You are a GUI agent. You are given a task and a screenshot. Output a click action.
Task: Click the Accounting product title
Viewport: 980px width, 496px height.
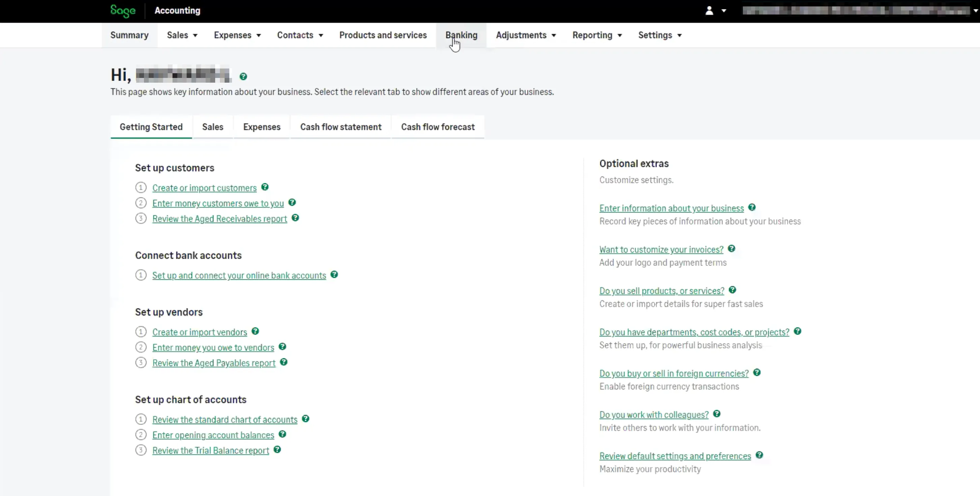(177, 11)
